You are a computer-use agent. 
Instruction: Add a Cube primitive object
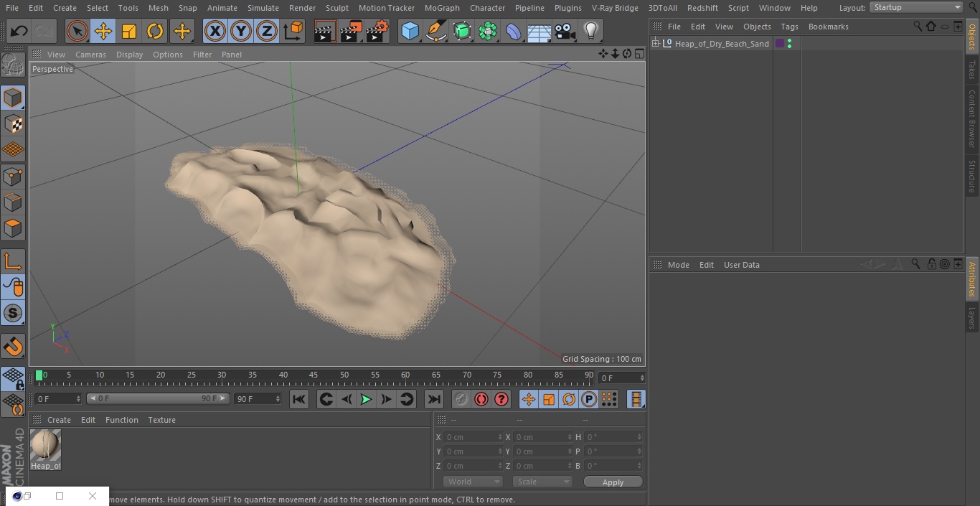pyautogui.click(x=410, y=31)
